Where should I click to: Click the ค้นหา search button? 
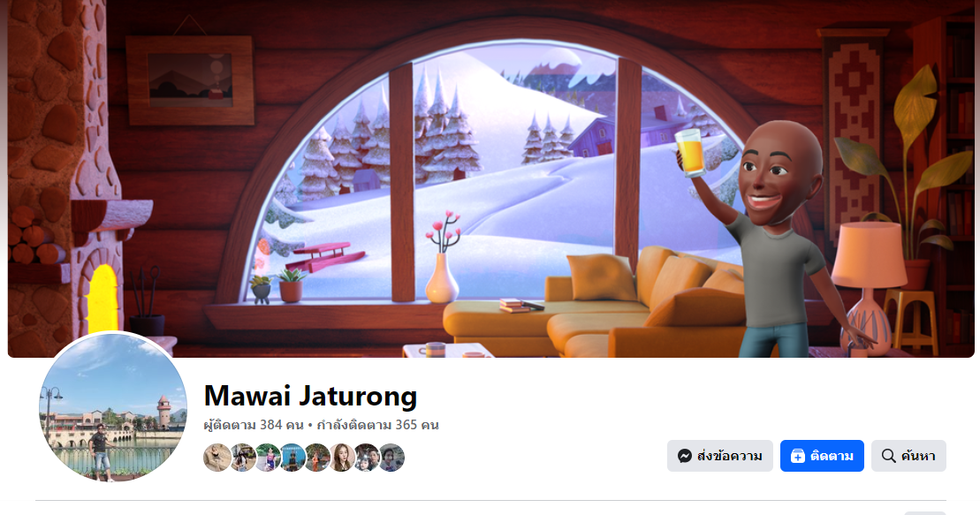coord(908,456)
